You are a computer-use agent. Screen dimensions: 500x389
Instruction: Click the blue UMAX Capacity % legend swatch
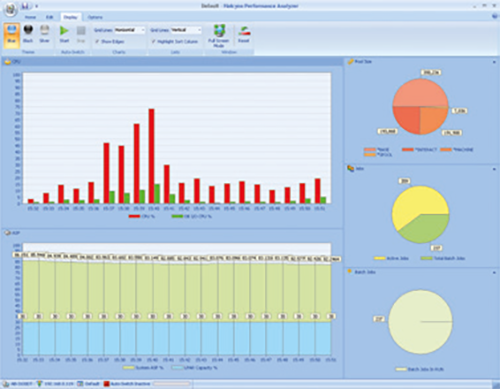pyautogui.click(x=177, y=368)
